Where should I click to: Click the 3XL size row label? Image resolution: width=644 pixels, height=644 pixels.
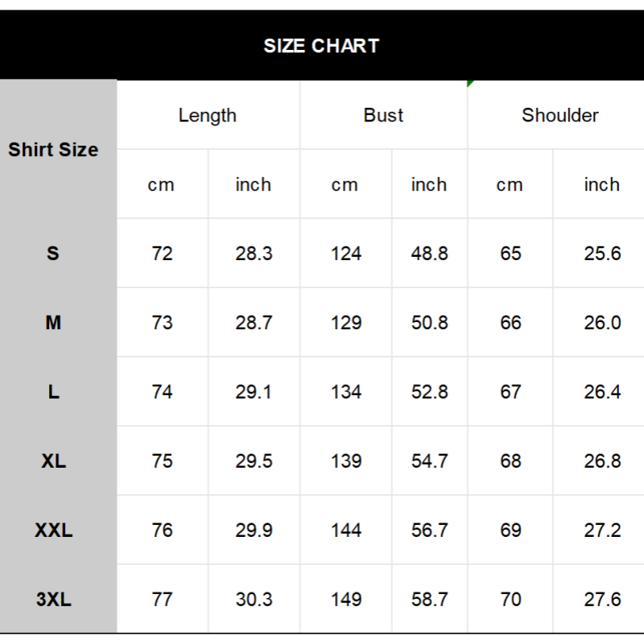tap(53, 600)
